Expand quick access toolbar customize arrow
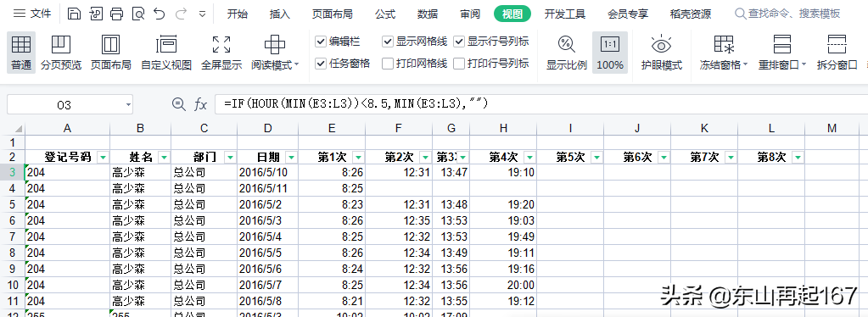Screen dimensions: 868x317 (x=202, y=14)
